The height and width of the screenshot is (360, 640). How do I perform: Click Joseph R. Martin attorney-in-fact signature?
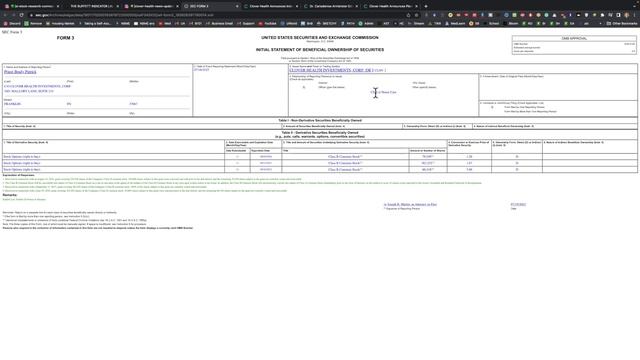click(x=410, y=204)
